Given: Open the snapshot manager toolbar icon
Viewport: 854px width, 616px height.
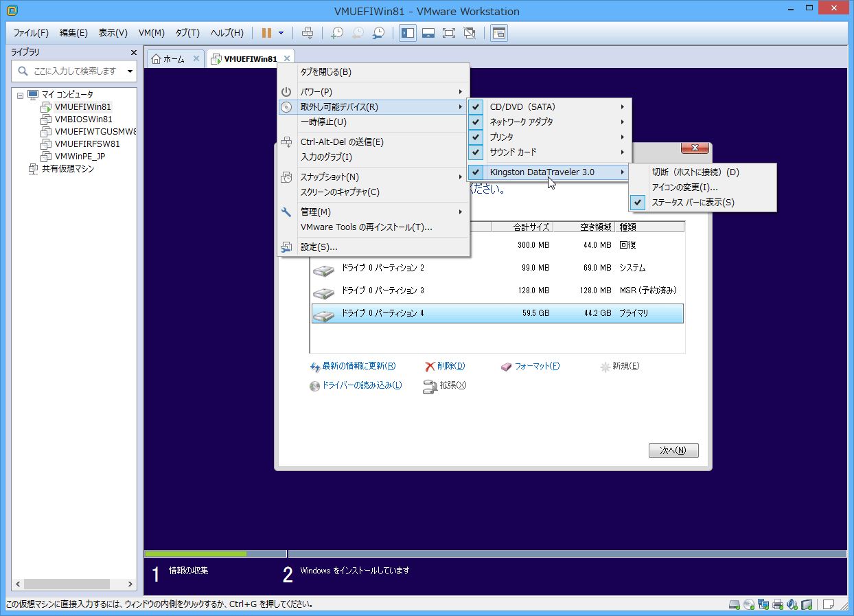Looking at the screenshot, I should [378, 33].
